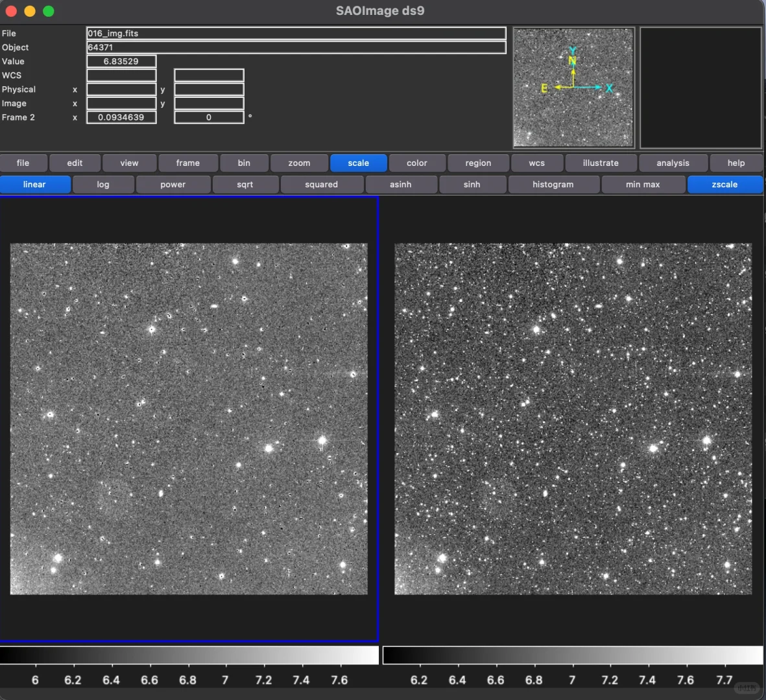Click the Value field showing 6.83529
This screenshot has width=766, height=700.
point(122,62)
